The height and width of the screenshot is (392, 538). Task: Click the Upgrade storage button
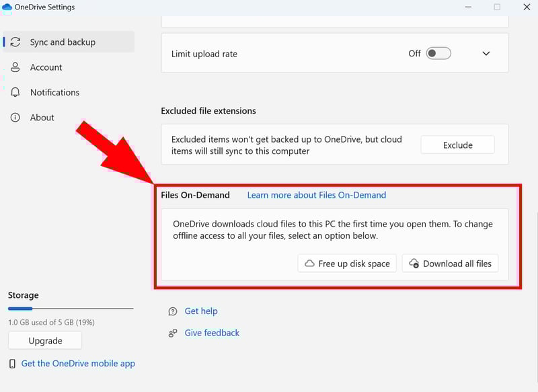[x=45, y=341]
